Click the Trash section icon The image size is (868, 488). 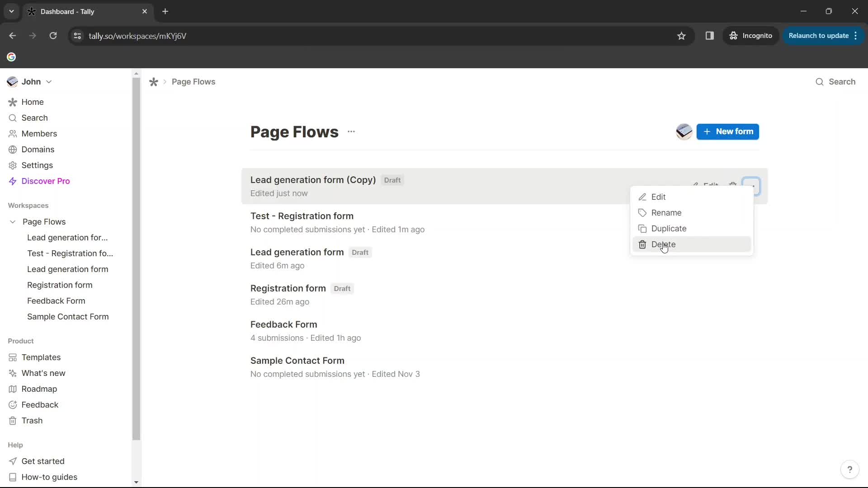(13, 421)
